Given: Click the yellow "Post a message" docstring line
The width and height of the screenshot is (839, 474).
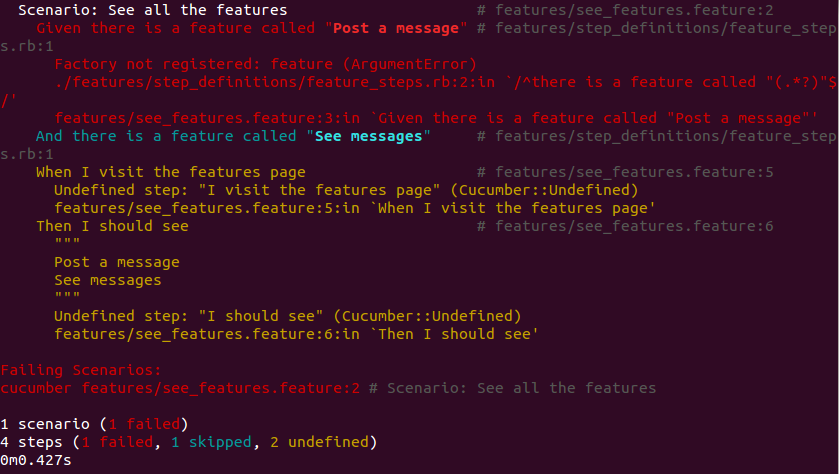Looking at the screenshot, I should (x=117, y=262).
